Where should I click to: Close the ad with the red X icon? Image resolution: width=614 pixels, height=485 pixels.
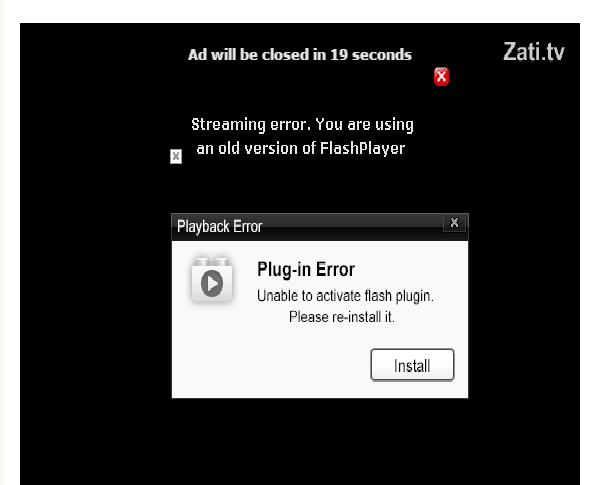441,76
